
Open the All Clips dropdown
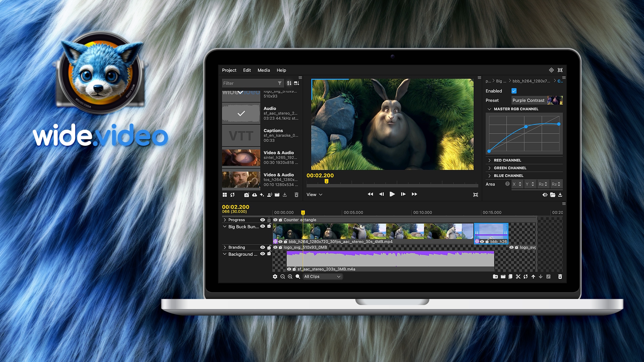click(x=322, y=277)
